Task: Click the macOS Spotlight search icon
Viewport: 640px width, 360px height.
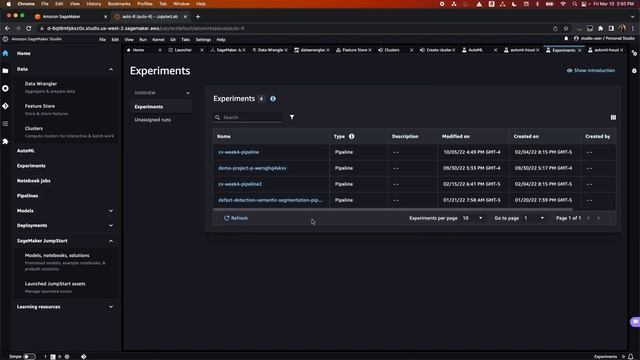Action: 574,4
